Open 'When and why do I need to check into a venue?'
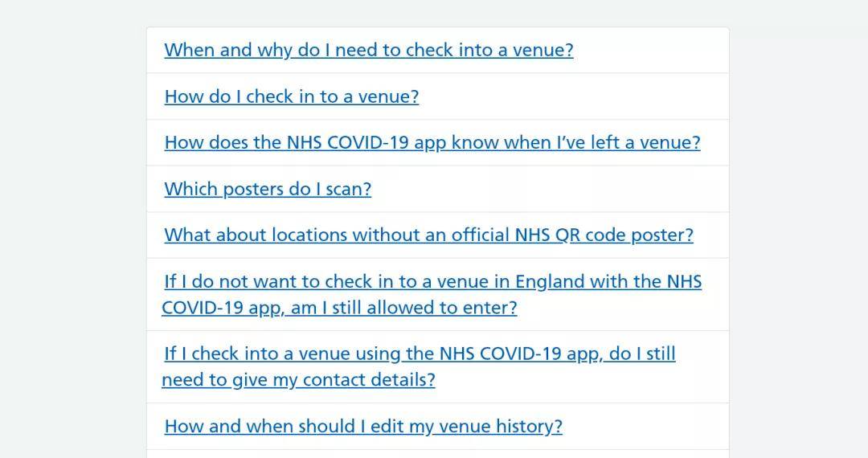This screenshot has height=458, width=868. pos(369,51)
